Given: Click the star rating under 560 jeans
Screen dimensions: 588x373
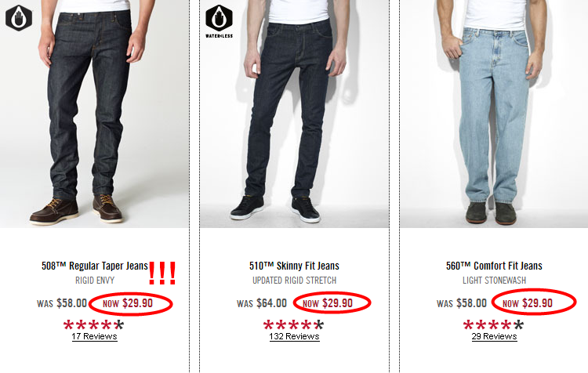Looking at the screenshot, I should tap(493, 324).
